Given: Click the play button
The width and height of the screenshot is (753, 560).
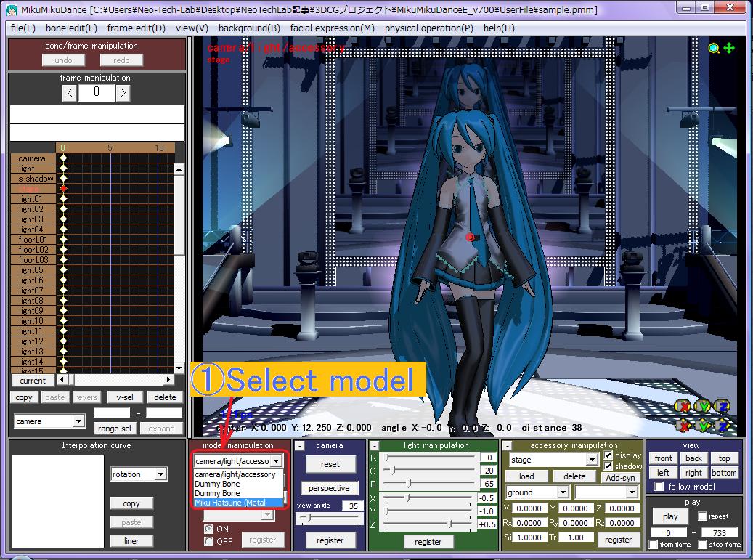Looking at the screenshot, I should coord(670,516).
